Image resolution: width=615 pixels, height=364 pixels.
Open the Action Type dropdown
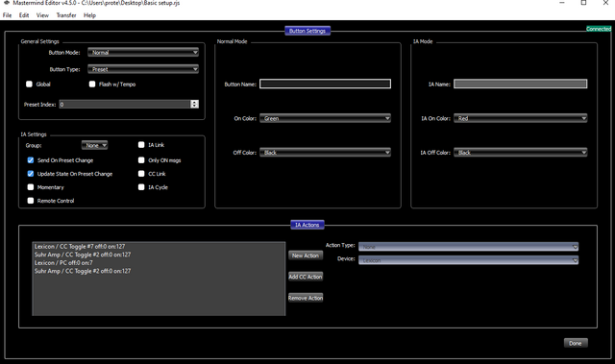(468, 247)
